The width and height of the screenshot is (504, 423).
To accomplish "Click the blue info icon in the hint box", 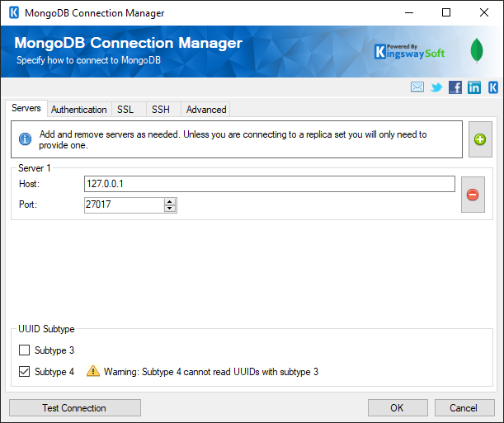I will pos(25,139).
